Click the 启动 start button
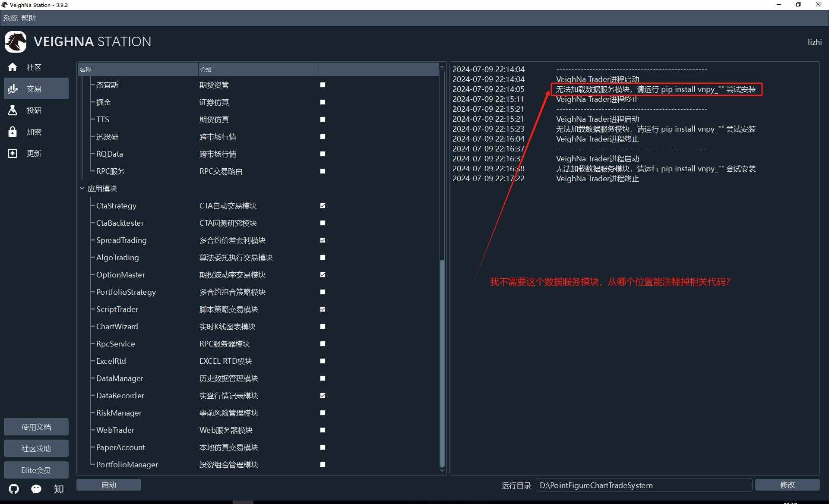The width and height of the screenshot is (829, 504). 109,485
